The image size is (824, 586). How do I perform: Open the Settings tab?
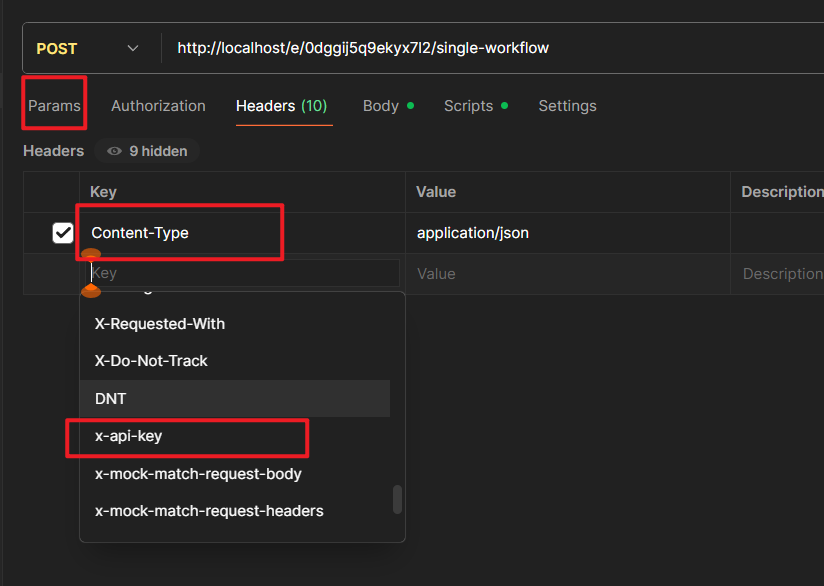(567, 106)
